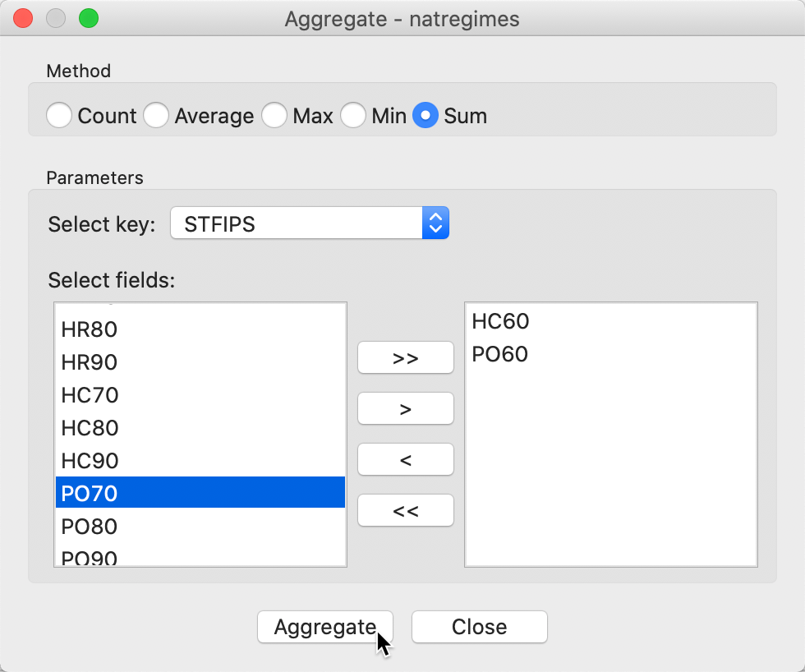Select HC60 in the chosen fields list
This screenshot has width=805, height=672.
[611, 321]
